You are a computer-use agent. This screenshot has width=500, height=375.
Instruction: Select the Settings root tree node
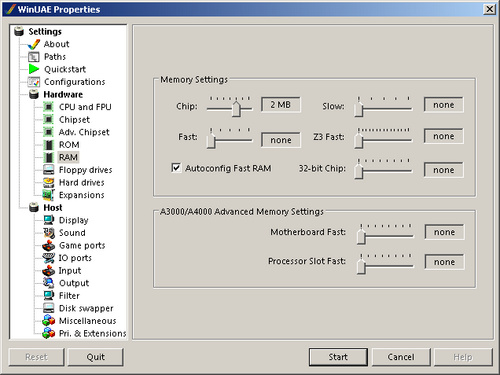45,31
